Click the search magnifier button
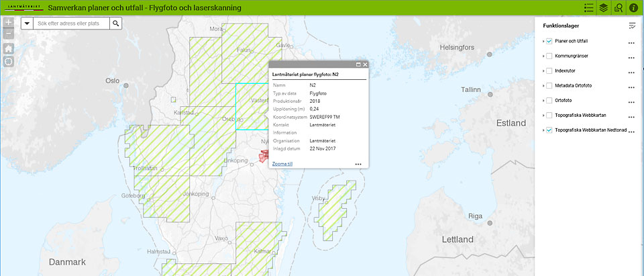The height and width of the screenshot is (276, 644). click(116, 24)
